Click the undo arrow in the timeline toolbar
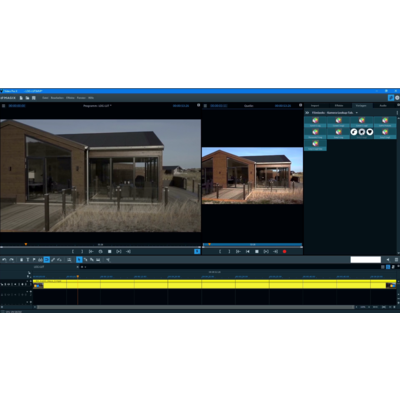Image resolution: width=400 pixels, height=400 pixels. (4, 260)
